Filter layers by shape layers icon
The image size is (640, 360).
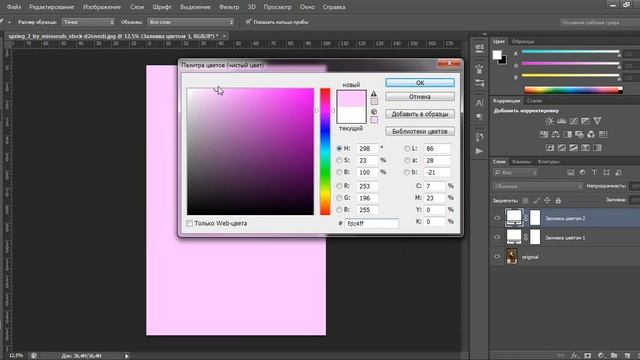[x=606, y=173]
